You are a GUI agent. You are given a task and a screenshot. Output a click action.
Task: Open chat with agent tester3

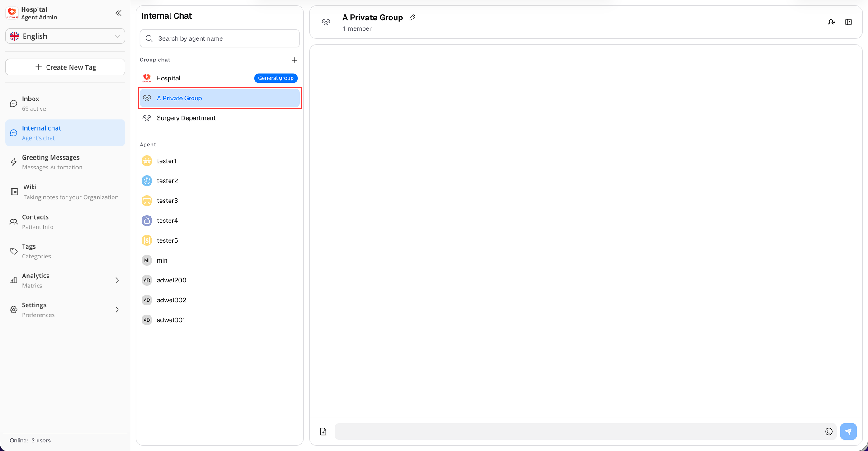point(167,201)
